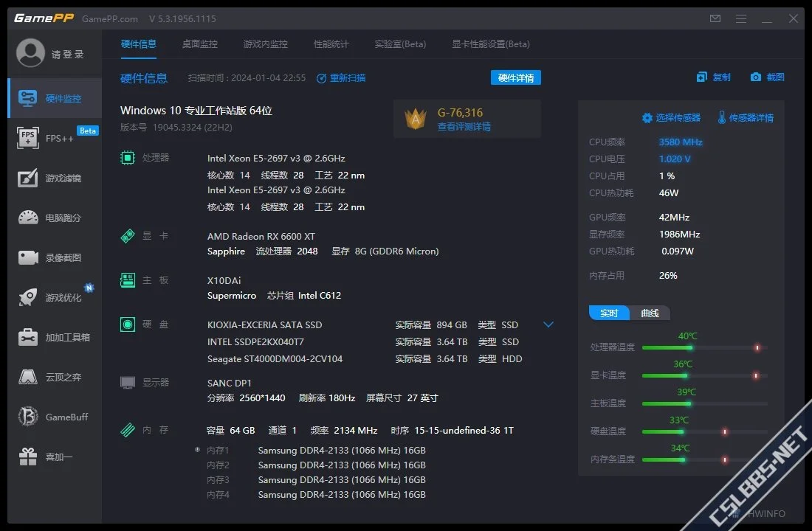Switch to the 显卡性能设置(Beta) tab
The width and height of the screenshot is (812, 531).
[x=491, y=44]
